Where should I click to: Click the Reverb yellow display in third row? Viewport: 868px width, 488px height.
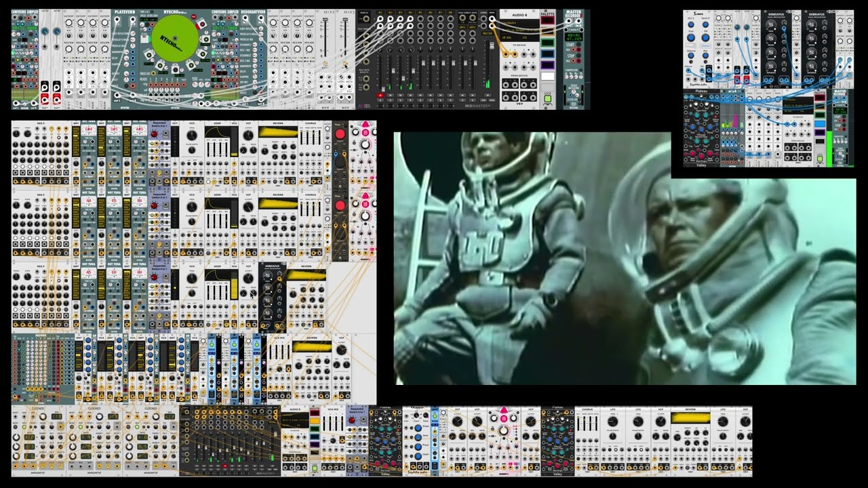coord(306,274)
